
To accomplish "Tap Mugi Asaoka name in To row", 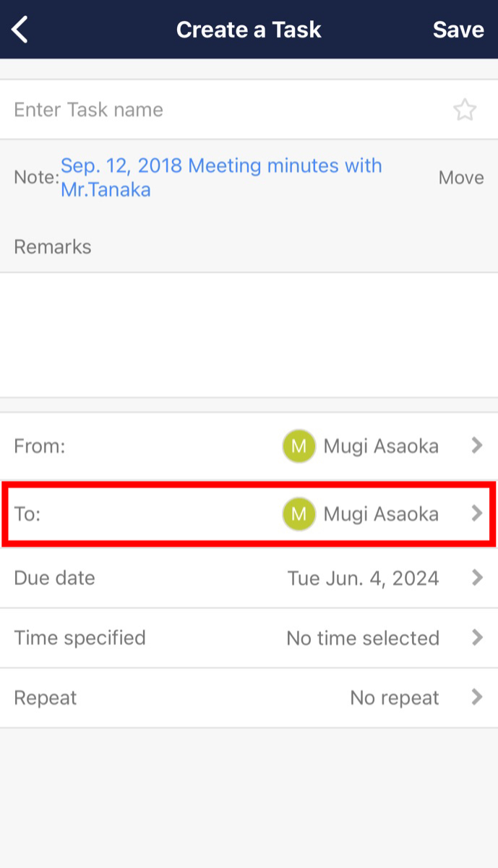I will [381, 513].
